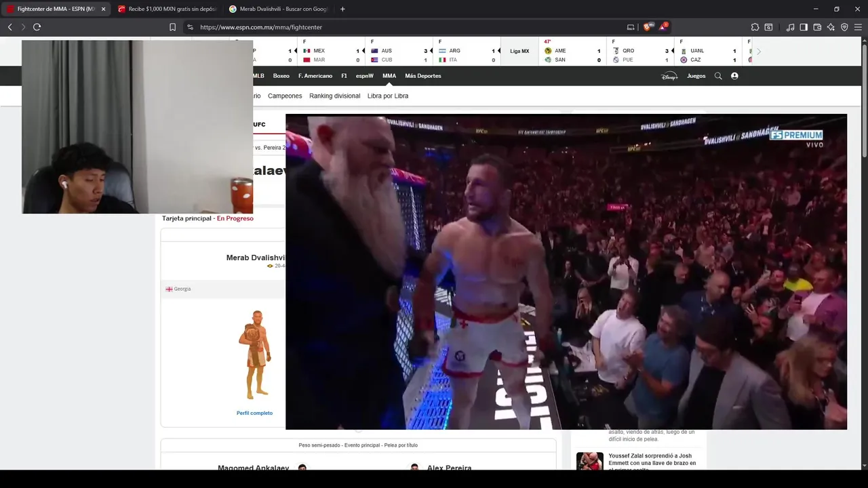Image resolution: width=868 pixels, height=488 pixels.
Task: Open ESPN user profile icon
Action: click(734, 76)
